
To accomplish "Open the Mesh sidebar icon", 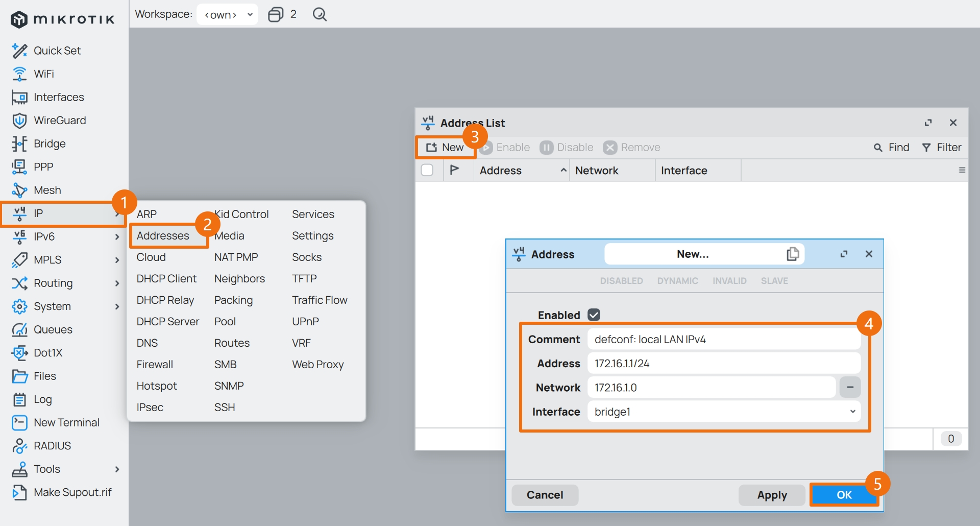I will pyautogui.click(x=19, y=190).
